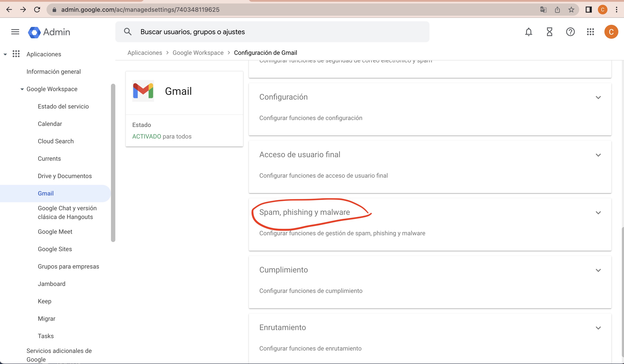624x364 pixels.
Task: Open Jamboard in sidebar
Action: [52, 284]
